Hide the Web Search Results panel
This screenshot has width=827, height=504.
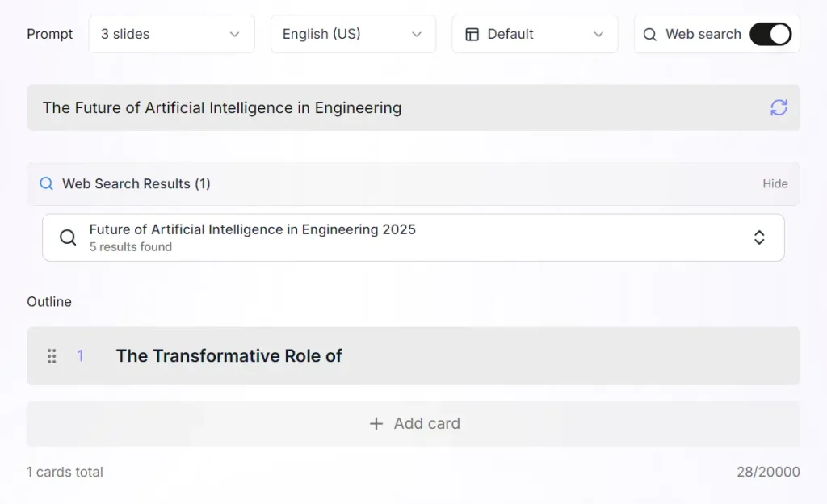coord(775,183)
